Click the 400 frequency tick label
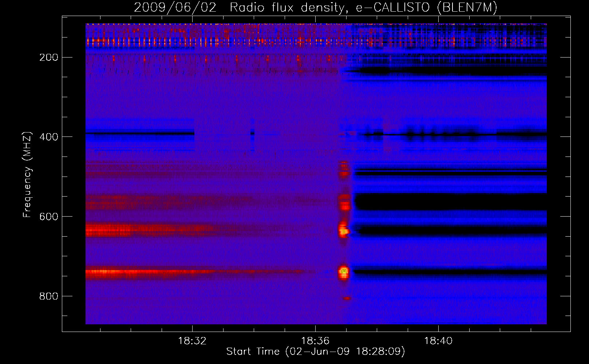The width and height of the screenshot is (589, 364). pos(49,137)
